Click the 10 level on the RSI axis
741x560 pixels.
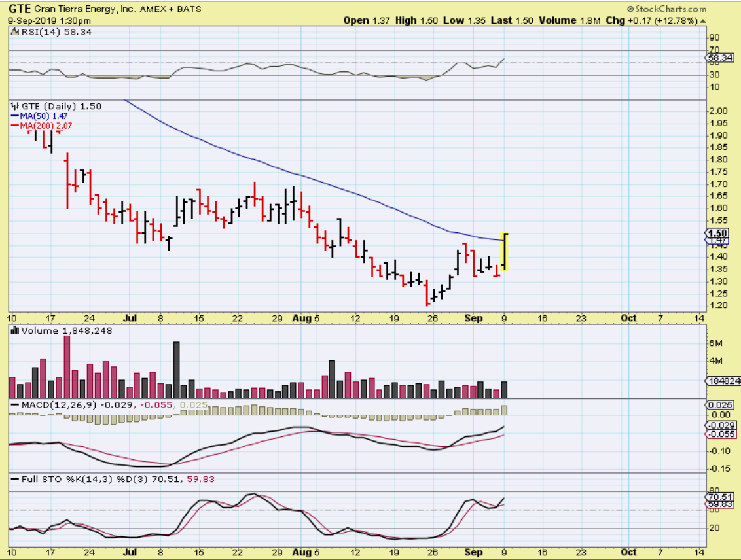pyautogui.click(x=714, y=88)
